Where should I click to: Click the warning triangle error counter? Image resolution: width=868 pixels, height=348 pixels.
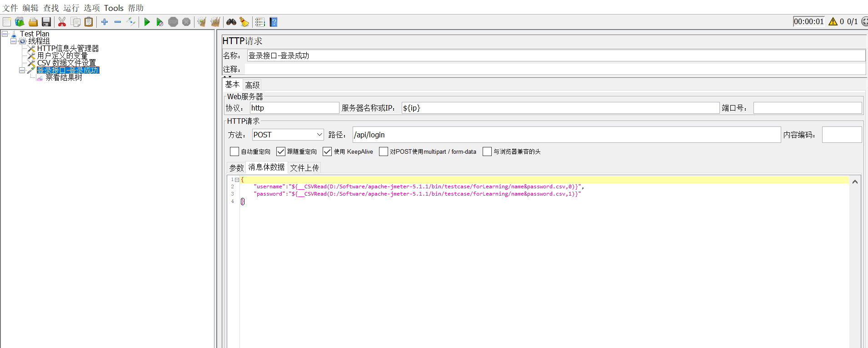click(833, 21)
